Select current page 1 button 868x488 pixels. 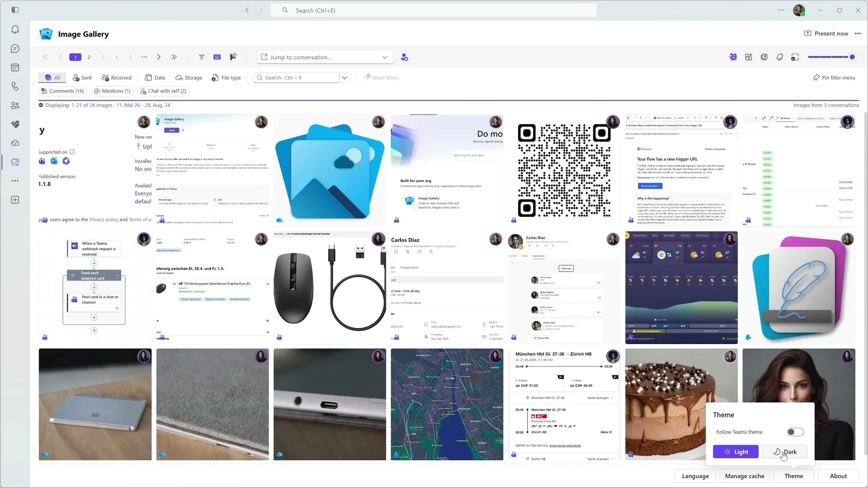pos(75,57)
